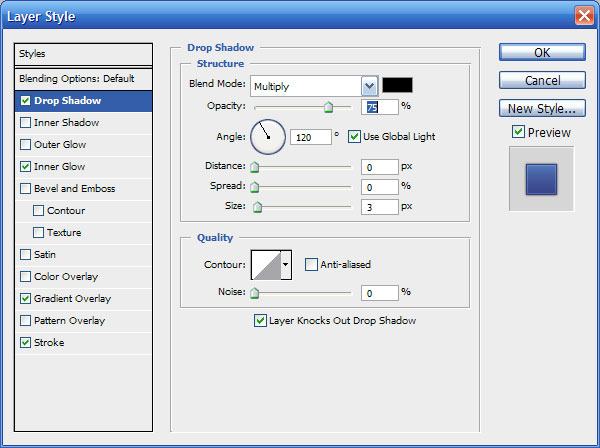Open the Color Overlay settings label
The image size is (600, 448).
(x=66, y=277)
